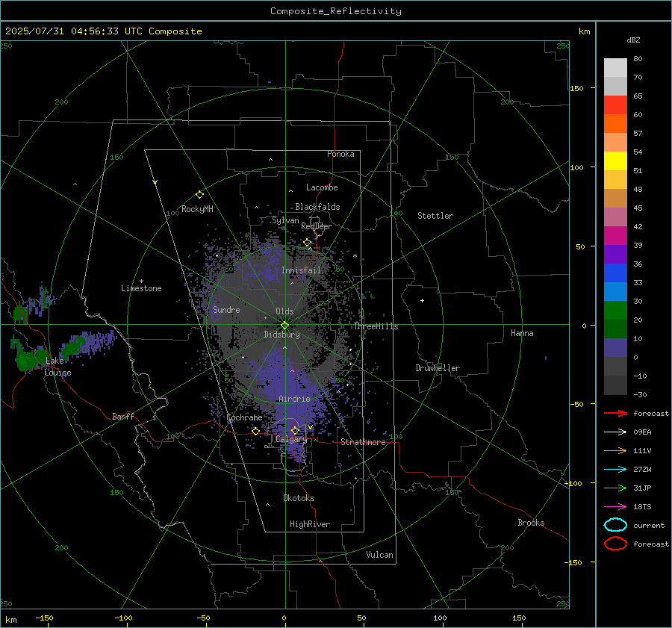Click the -150 value on bottom km axis
Image resolution: width=672 pixels, height=628 pixels.
pos(44,618)
